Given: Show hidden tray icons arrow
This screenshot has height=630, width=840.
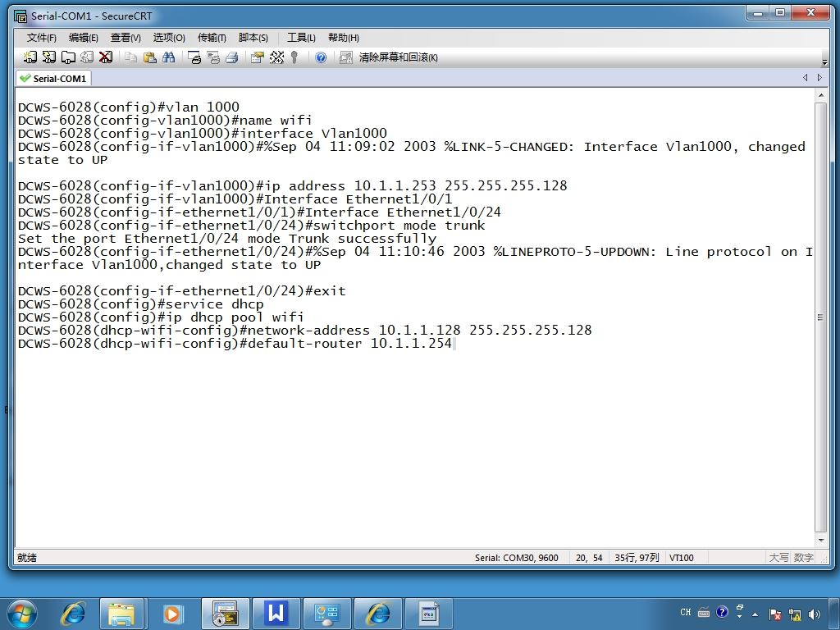Looking at the screenshot, I should [x=756, y=614].
